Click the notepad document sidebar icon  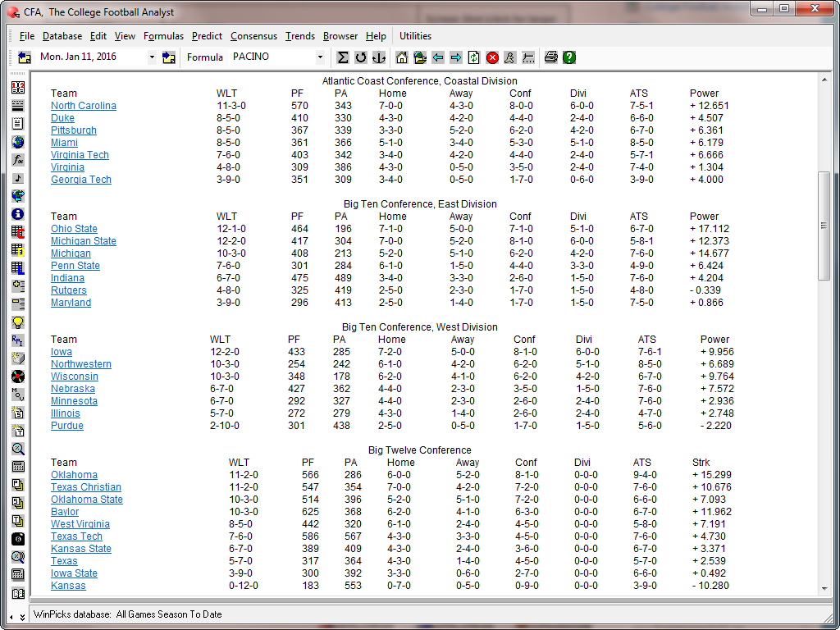click(18, 124)
